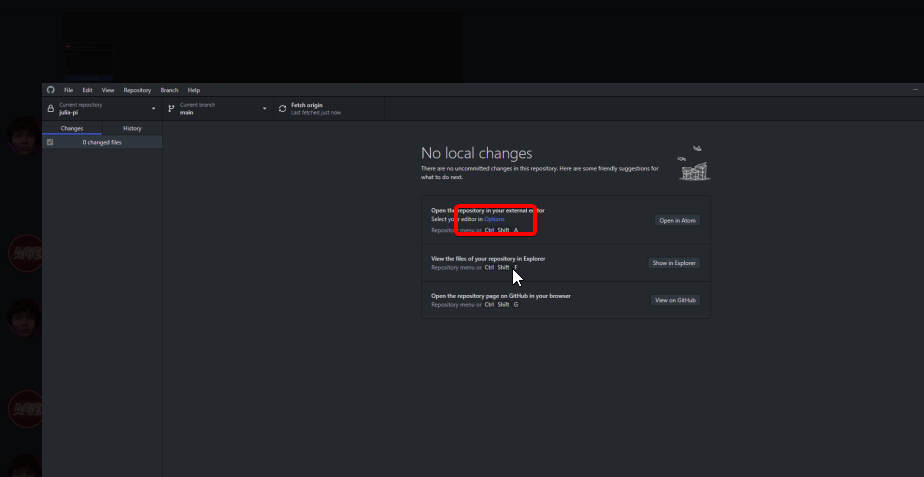Click the branch icon beside Current branch

[172, 109]
